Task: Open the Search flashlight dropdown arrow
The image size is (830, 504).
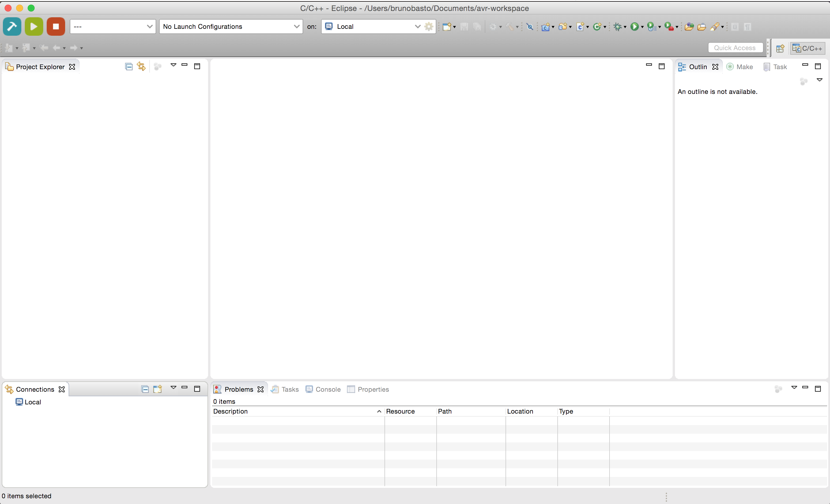Action: (x=723, y=27)
